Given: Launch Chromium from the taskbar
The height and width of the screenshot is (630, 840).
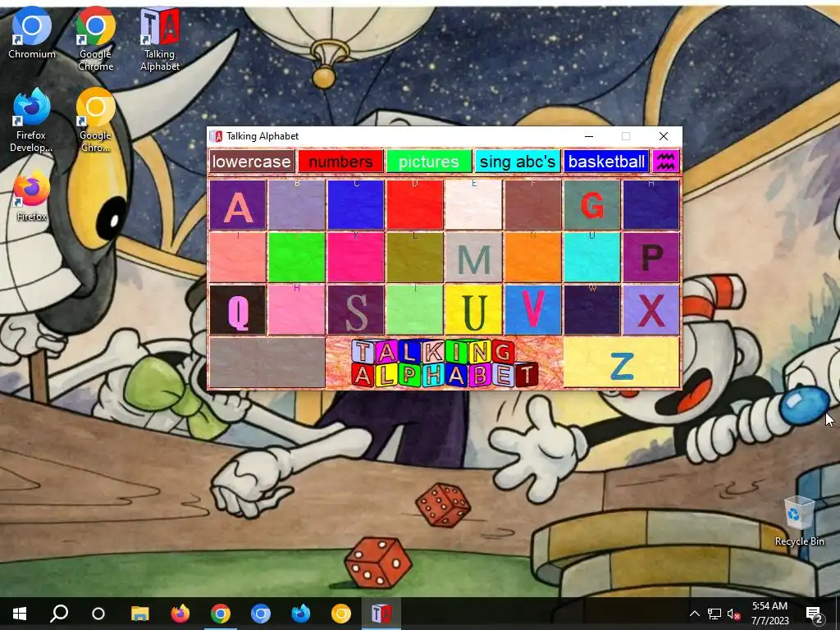Looking at the screenshot, I should (x=260, y=614).
